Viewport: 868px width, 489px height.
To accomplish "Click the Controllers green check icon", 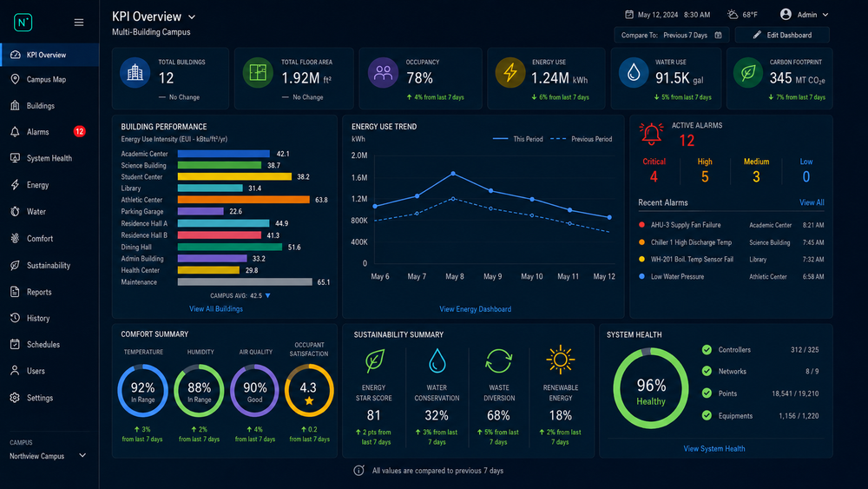I will tap(707, 349).
